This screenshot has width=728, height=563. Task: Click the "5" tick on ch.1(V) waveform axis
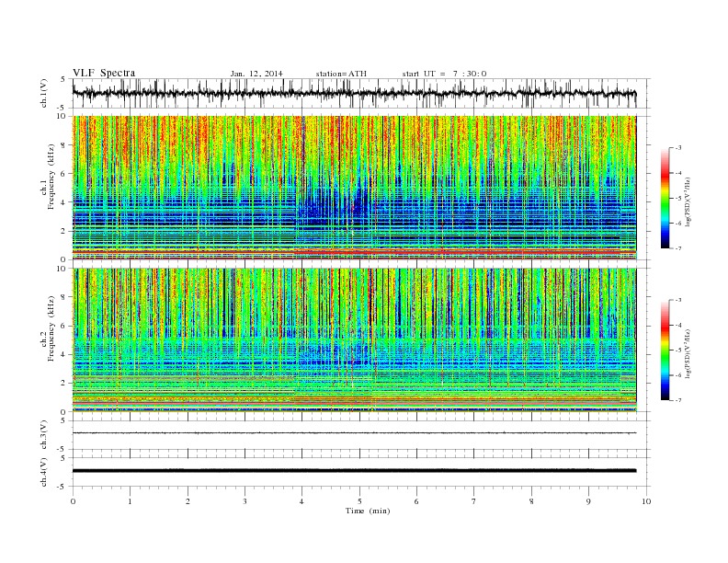pos(63,80)
